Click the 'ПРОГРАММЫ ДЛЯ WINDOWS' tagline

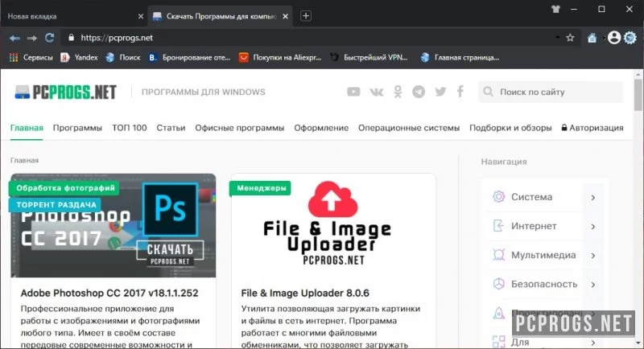204,92
